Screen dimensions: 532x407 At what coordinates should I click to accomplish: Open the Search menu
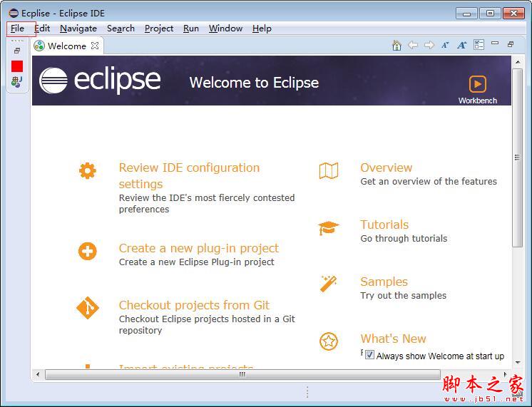point(121,29)
